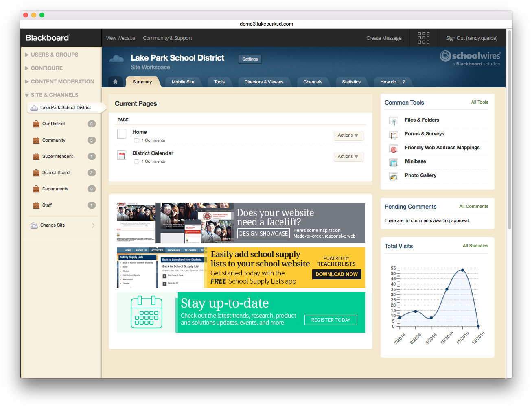Click the Register Today button
The image size is (532, 408).
pos(331,320)
